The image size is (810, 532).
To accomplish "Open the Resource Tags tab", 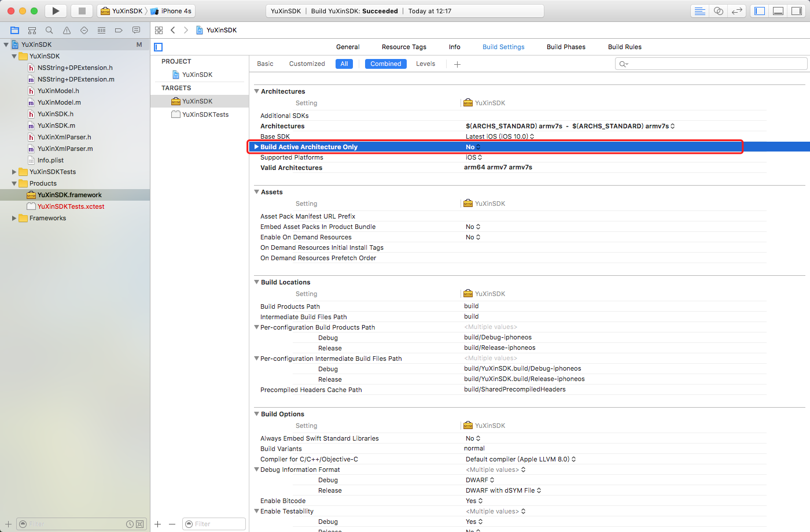I will click(404, 47).
